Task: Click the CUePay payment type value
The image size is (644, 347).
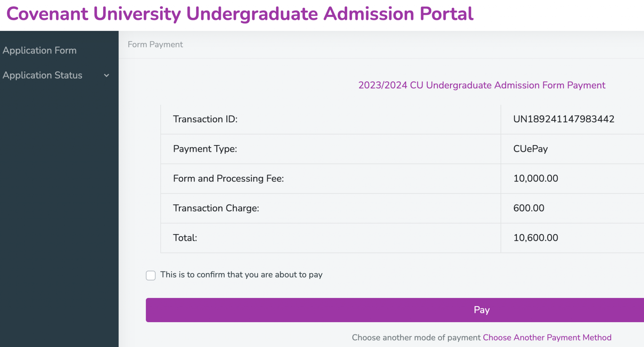Action: [530, 148]
